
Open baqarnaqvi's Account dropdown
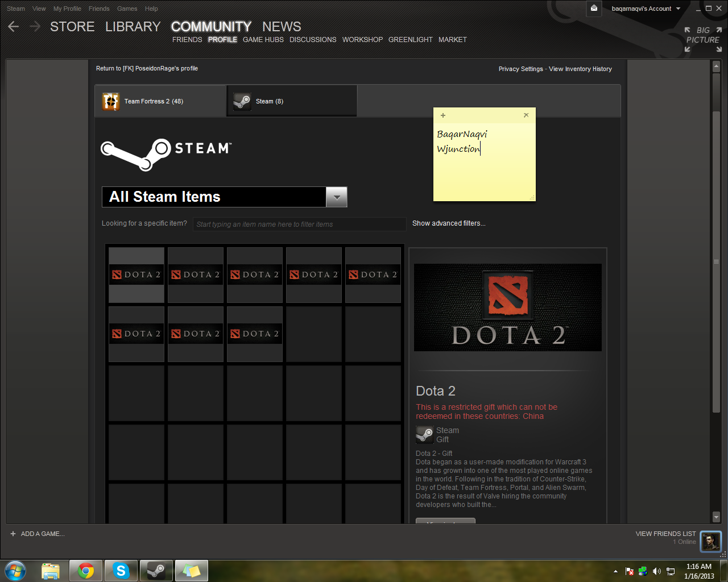click(646, 9)
